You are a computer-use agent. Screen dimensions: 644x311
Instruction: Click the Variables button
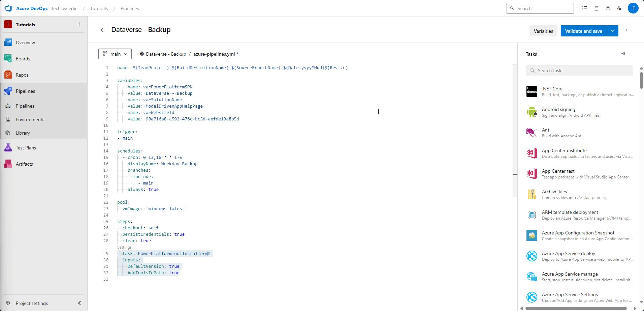point(543,31)
